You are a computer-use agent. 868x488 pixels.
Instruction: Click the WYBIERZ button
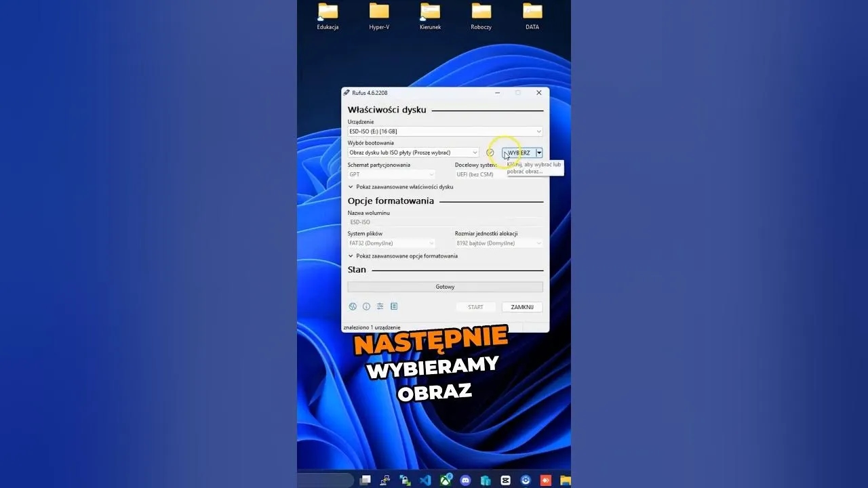click(521, 152)
